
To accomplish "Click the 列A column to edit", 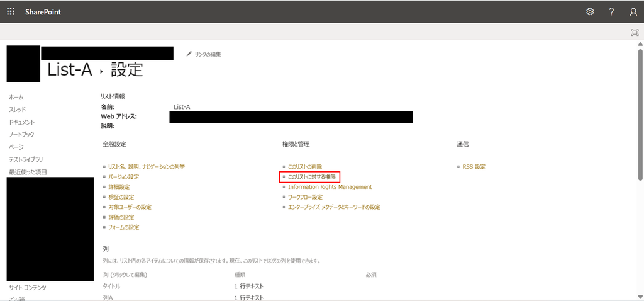I will click(x=107, y=297).
